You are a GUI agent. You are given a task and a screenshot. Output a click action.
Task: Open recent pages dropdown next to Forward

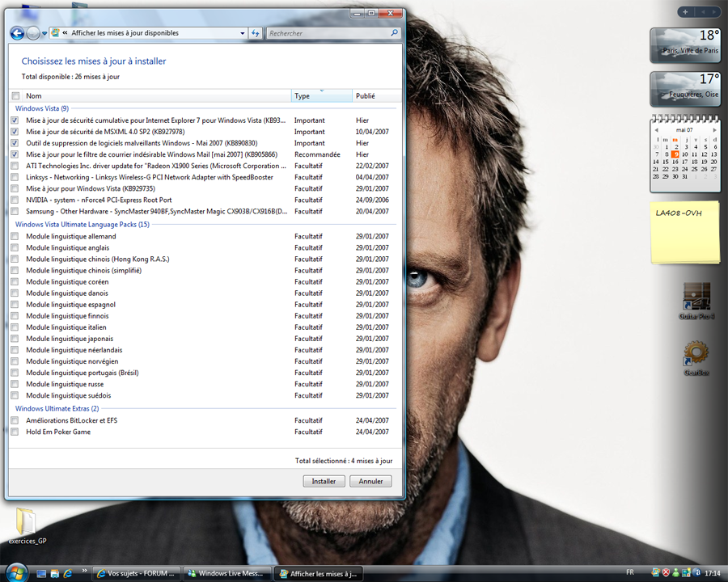click(44, 33)
